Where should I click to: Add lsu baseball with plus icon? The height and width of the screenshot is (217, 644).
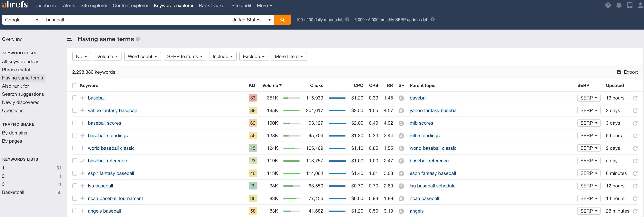(x=82, y=186)
